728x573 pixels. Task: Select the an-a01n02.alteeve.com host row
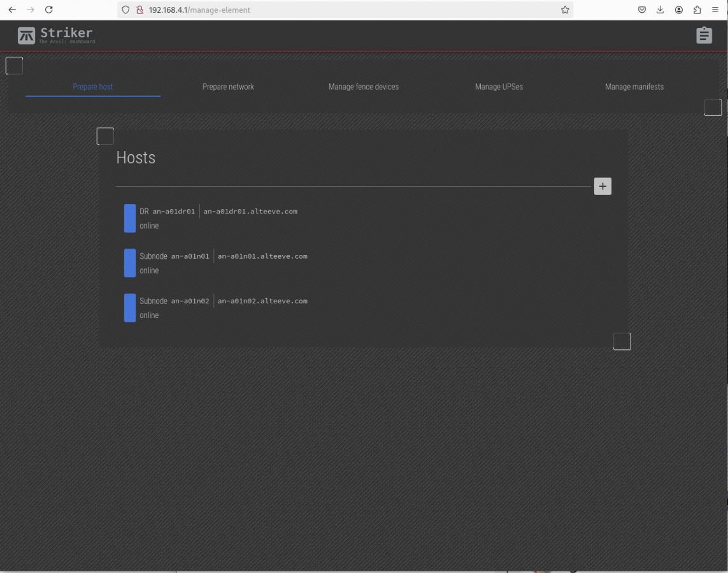[x=262, y=301]
